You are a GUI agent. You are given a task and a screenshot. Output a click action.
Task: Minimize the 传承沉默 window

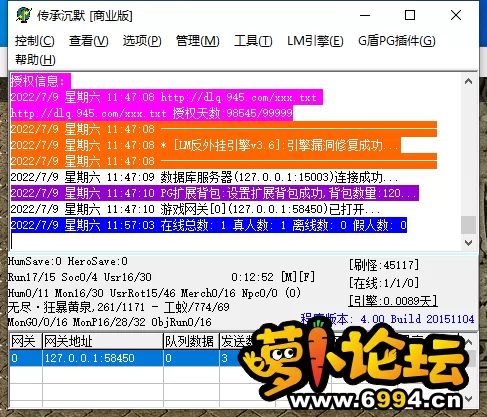[365, 15]
